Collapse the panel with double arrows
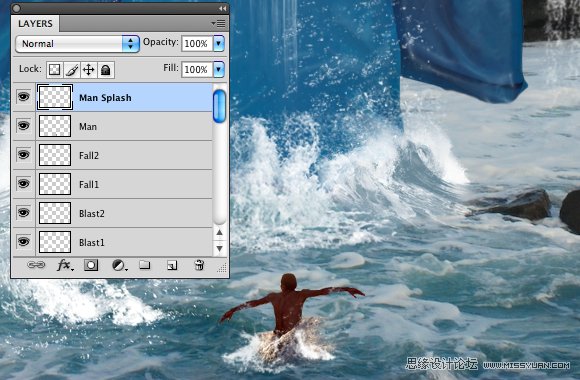Image resolution: width=580 pixels, height=380 pixels. 222,8
